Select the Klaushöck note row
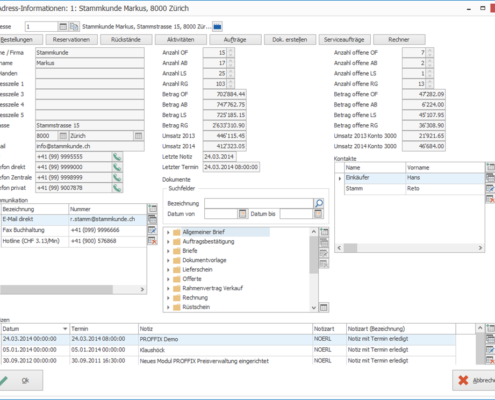 click(228, 350)
